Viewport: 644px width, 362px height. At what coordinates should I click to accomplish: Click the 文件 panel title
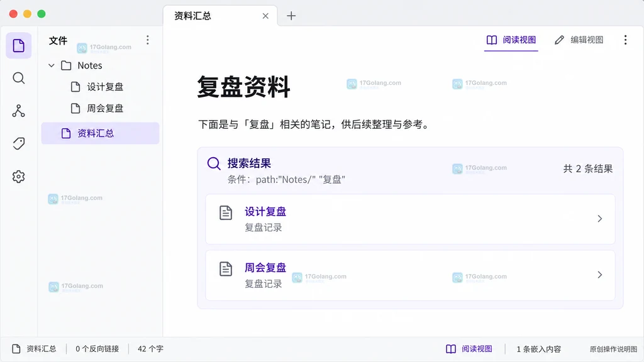pyautogui.click(x=58, y=41)
